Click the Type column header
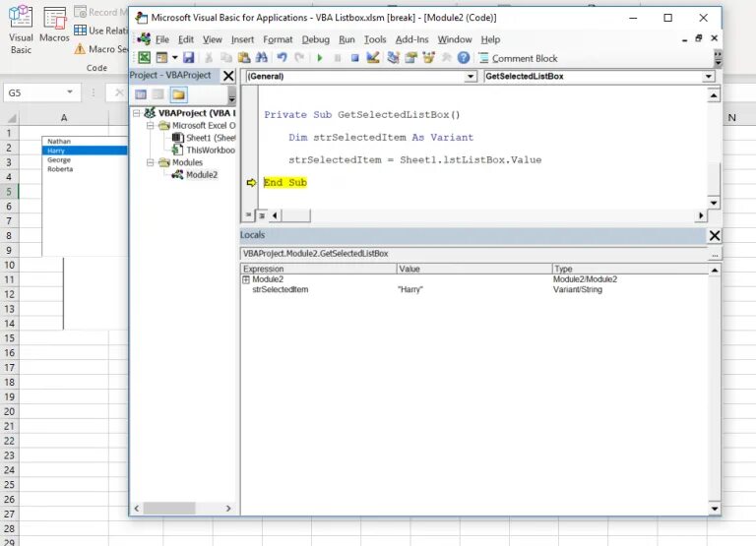The image size is (756, 546). [x=630, y=269]
